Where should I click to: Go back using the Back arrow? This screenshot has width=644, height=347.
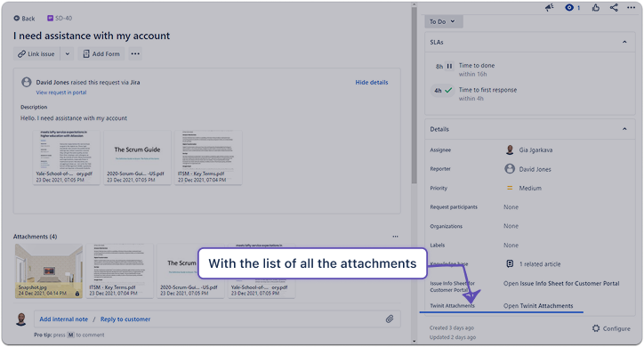click(x=24, y=19)
